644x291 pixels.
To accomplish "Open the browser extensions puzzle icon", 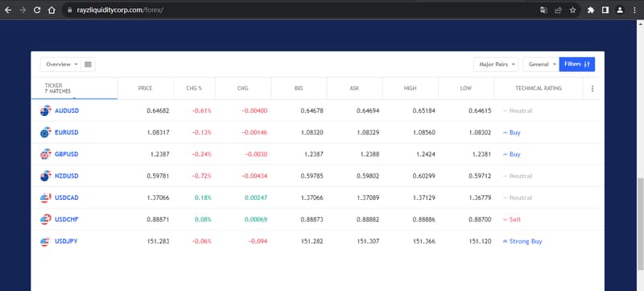I will 591,10.
